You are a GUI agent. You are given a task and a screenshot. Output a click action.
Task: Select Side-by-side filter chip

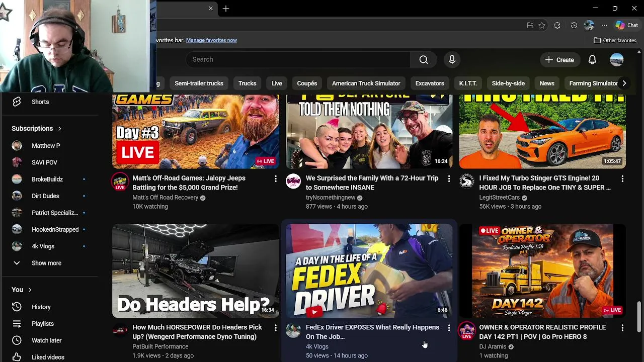click(508, 83)
